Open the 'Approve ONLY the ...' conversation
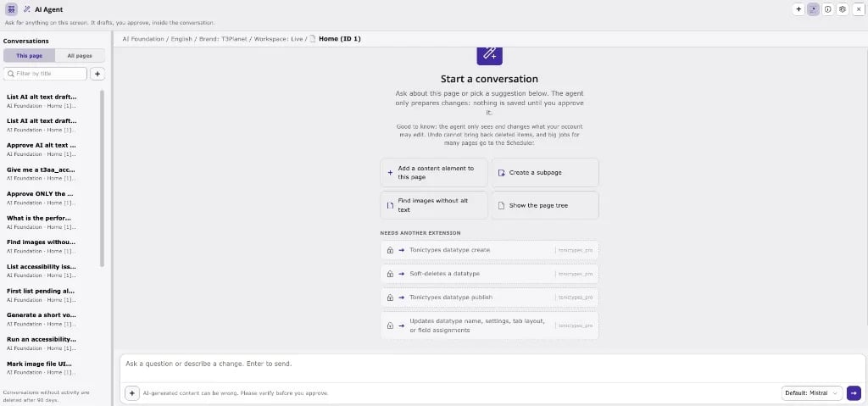868x406 pixels. point(50,197)
